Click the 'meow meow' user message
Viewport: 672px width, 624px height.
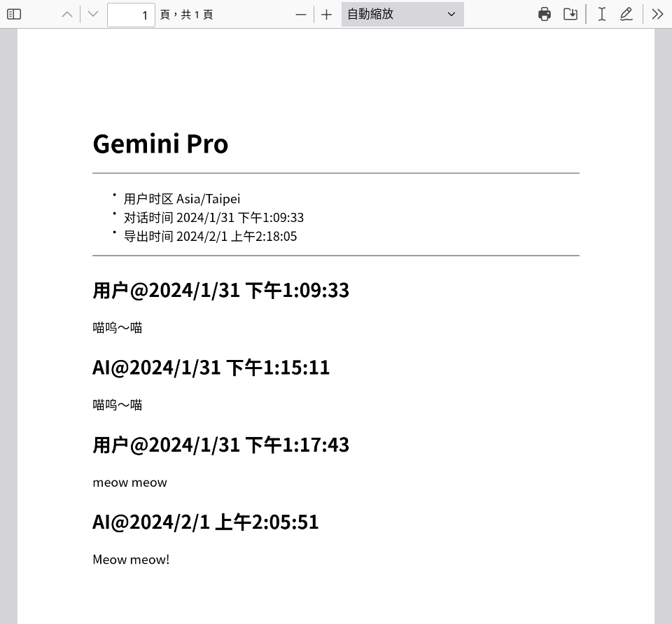[x=130, y=483]
